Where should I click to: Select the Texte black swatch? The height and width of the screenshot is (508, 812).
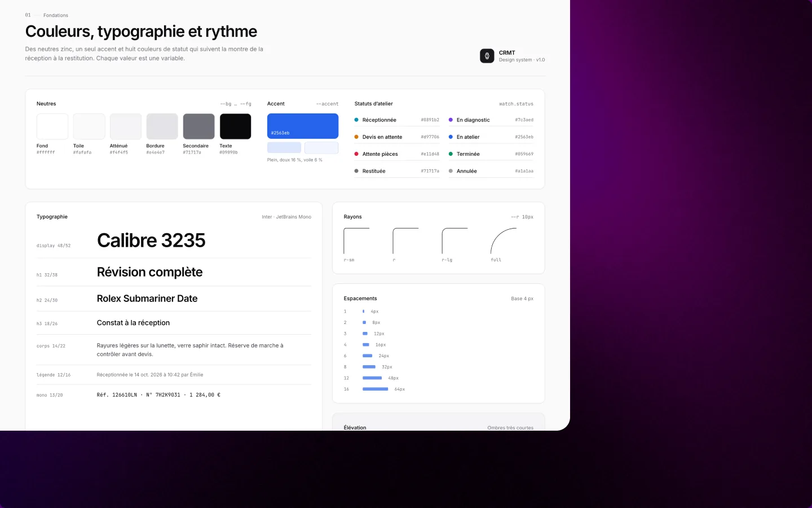click(x=235, y=126)
